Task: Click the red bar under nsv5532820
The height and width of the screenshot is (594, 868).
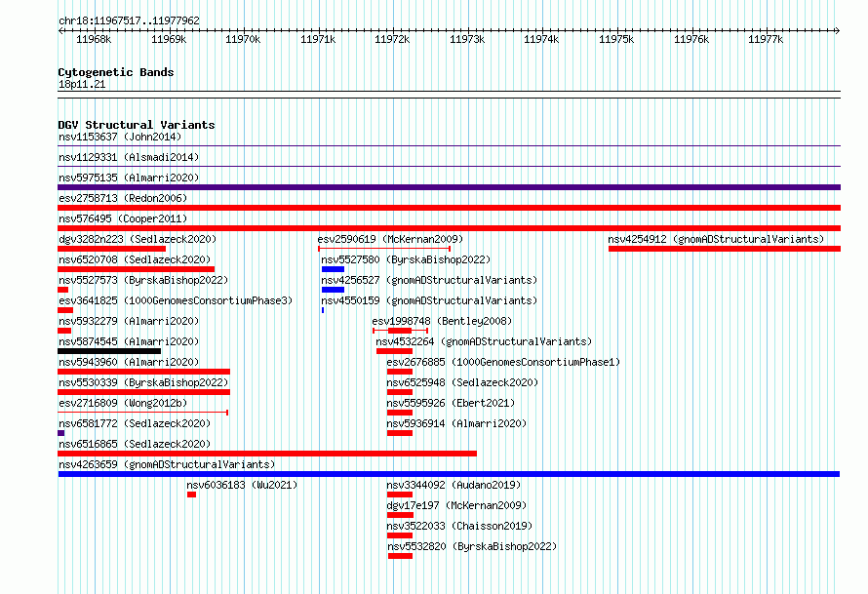Action: click(x=400, y=556)
